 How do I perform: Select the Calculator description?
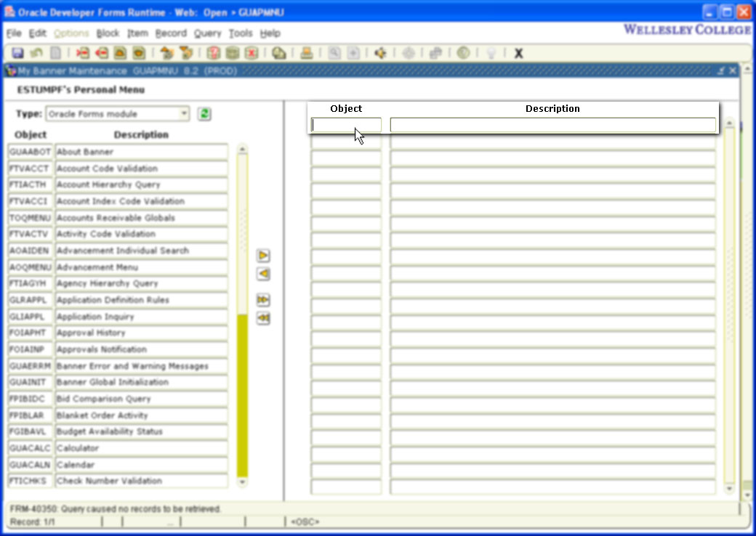click(x=141, y=448)
